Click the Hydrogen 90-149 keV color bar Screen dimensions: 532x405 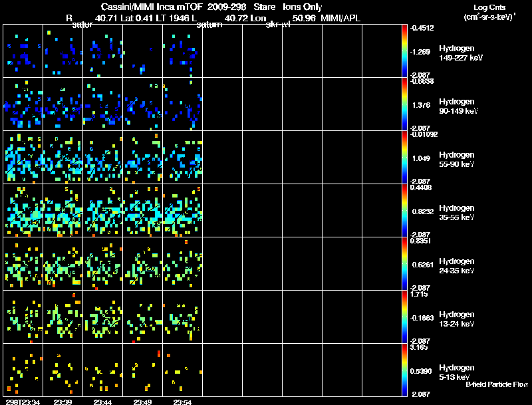[405, 104]
